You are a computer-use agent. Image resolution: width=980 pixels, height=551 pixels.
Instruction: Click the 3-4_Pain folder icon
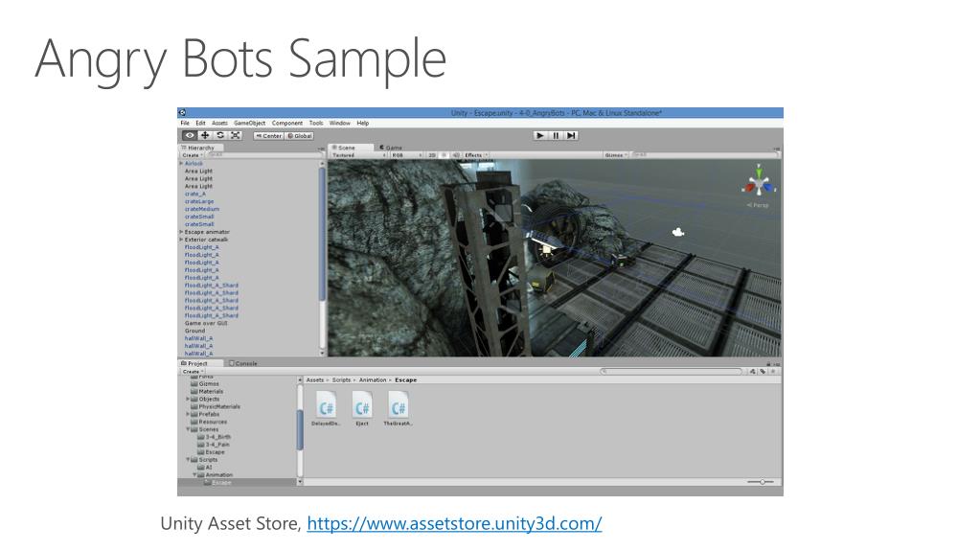click(x=201, y=445)
